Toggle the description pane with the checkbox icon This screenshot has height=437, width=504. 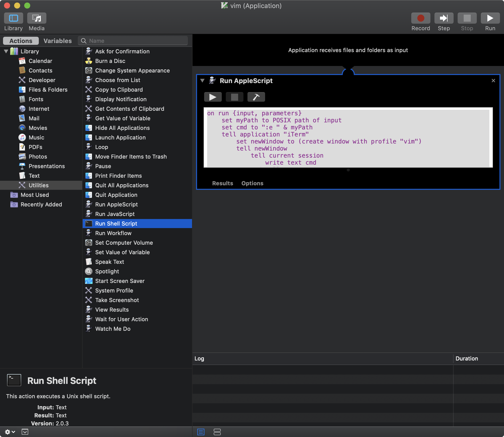point(25,432)
